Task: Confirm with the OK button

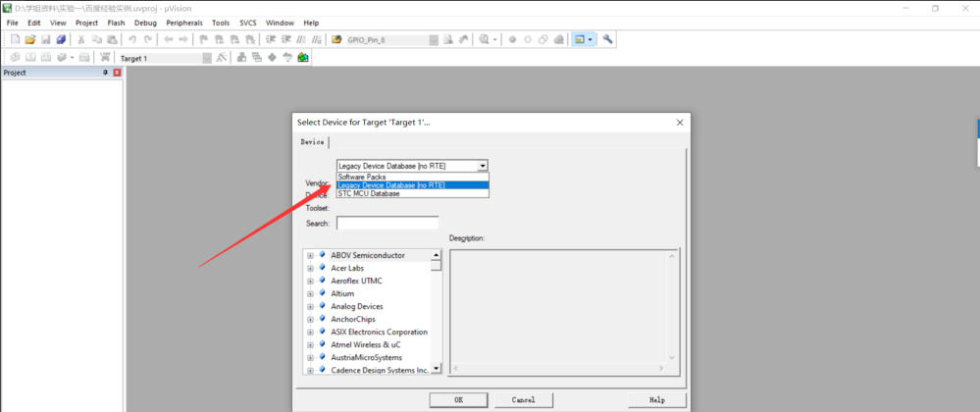Action: point(458,400)
